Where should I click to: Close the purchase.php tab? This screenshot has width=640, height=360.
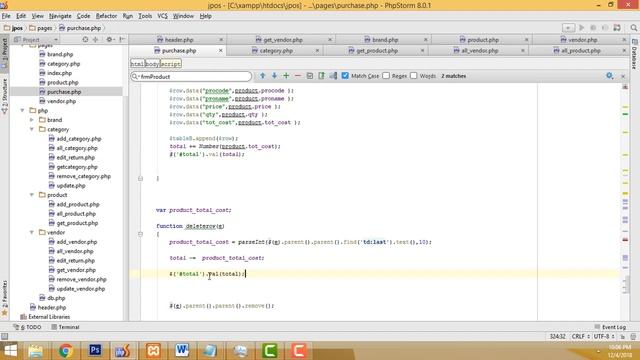click(x=220, y=51)
